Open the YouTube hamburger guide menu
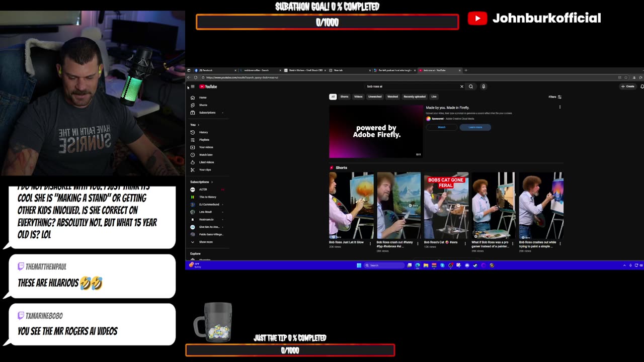This screenshot has width=644, height=362. (x=192, y=86)
